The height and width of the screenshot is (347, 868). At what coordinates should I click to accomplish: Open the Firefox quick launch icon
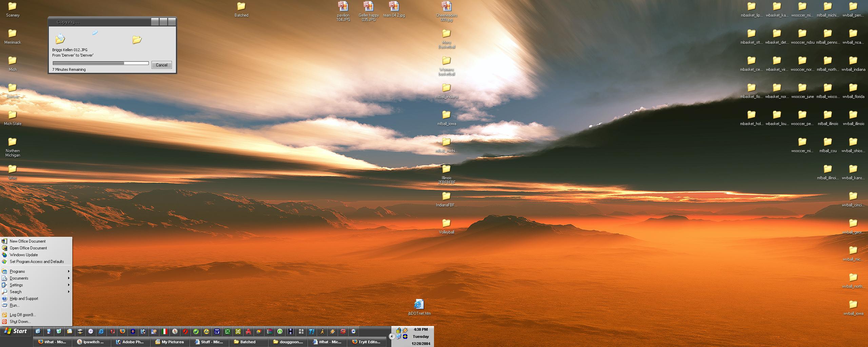(122, 331)
